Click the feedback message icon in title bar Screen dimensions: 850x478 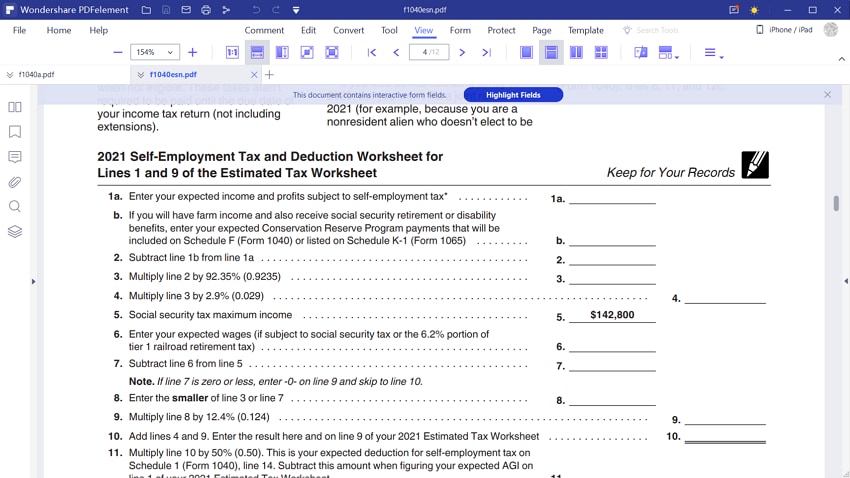[x=734, y=10]
